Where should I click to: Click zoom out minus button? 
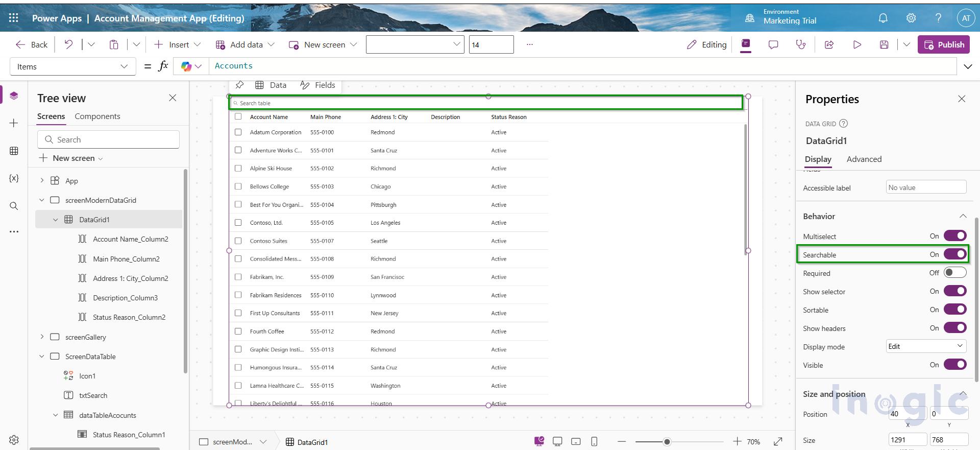621,441
